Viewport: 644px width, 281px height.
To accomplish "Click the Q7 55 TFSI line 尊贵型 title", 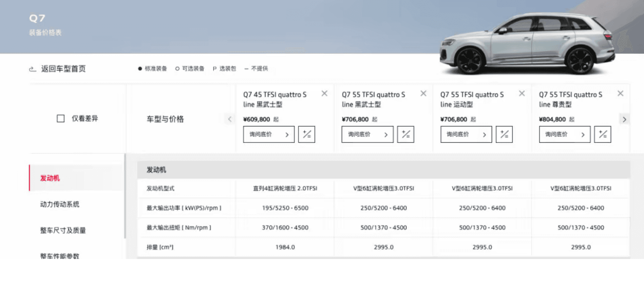I will pyautogui.click(x=571, y=100).
